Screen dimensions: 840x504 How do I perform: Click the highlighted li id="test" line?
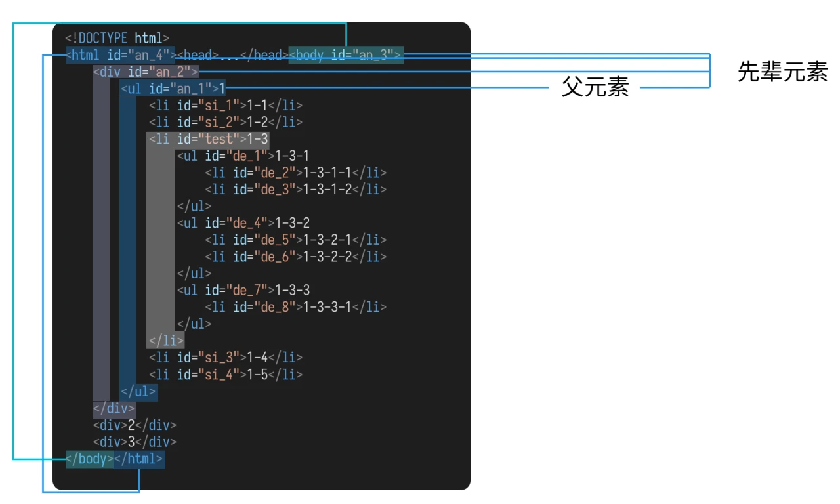tap(208, 139)
